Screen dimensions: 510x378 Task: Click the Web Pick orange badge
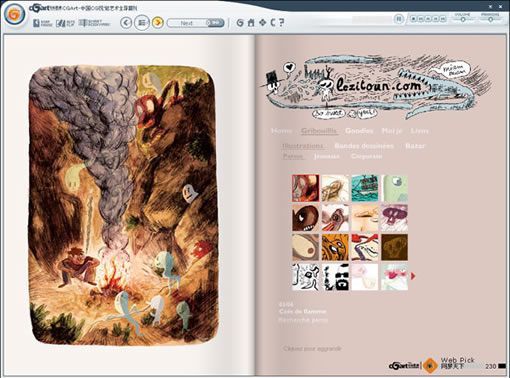click(x=430, y=365)
